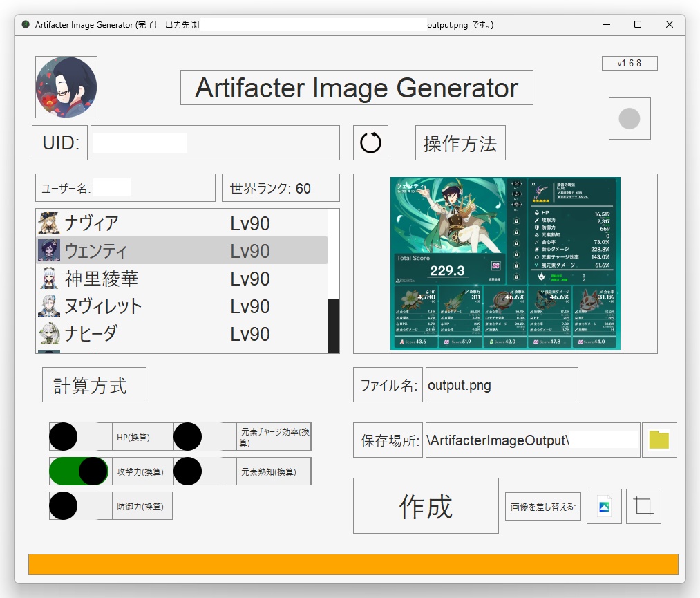Click the v1.6.8 version label
The image size is (700, 598).
click(630, 64)
